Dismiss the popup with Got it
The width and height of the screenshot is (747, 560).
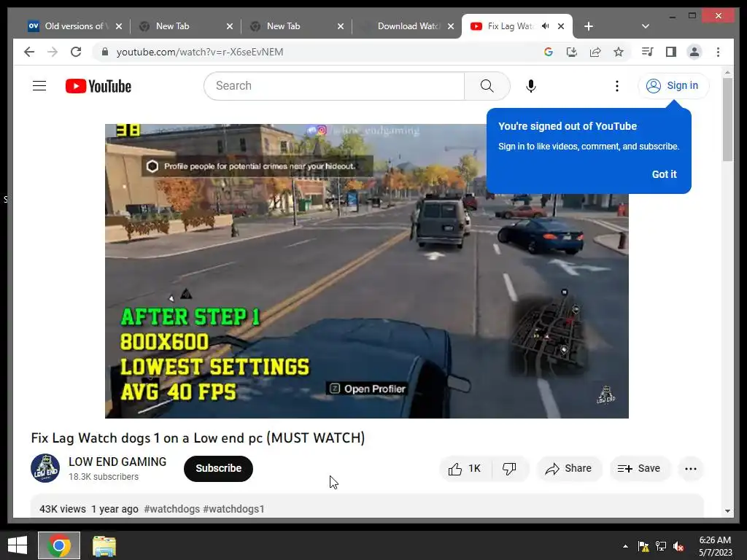click(664, 174)
